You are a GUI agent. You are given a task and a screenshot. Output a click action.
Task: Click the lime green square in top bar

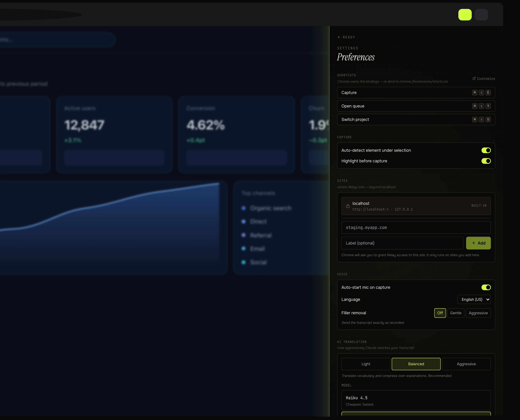tap(465, 15)
